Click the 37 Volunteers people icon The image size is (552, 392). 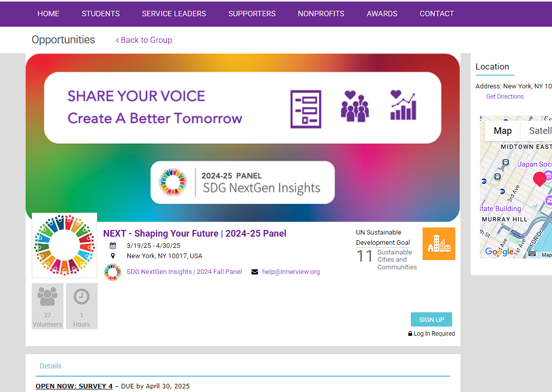tap(47, 296)
